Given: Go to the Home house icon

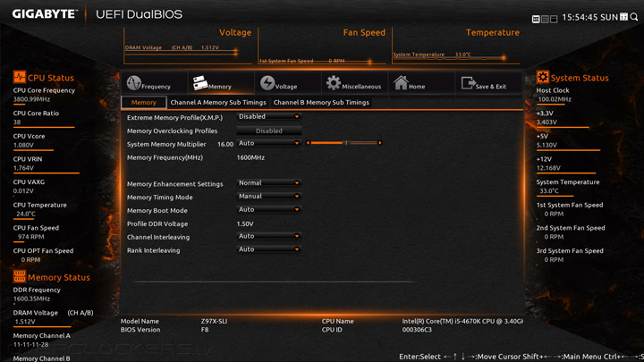Looking at the screenshot, I should [401, 83].
